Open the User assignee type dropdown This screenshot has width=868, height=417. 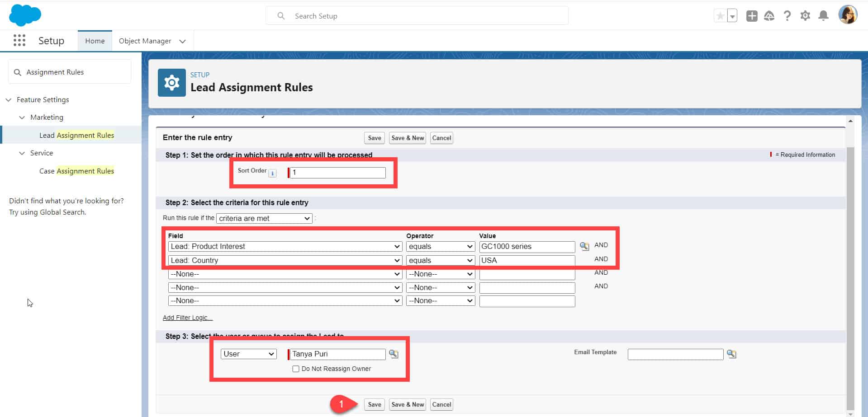248,354
